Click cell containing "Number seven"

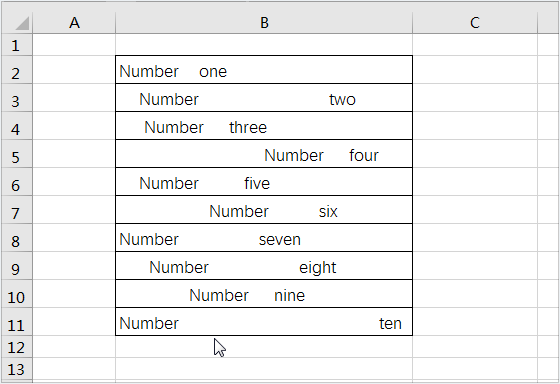(x=264, y=238)
